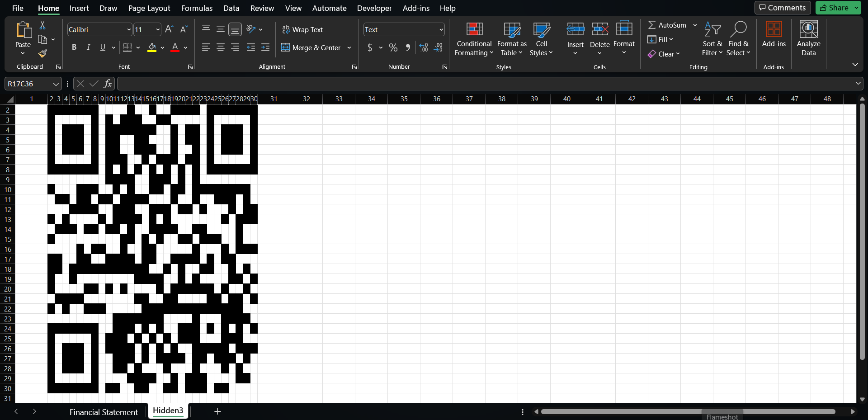Click the Share button

(834, 8)
